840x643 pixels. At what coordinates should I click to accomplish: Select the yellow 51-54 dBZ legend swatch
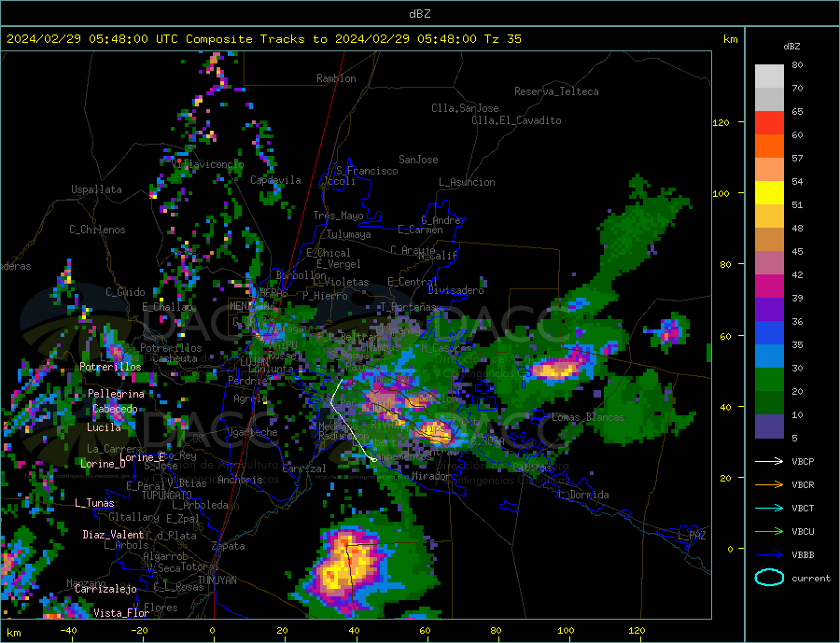point(769,193)
